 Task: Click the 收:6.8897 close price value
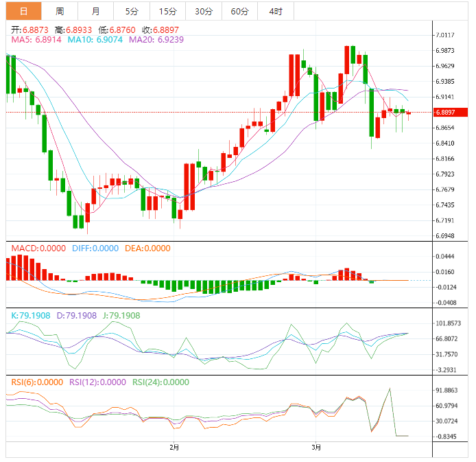coord(160,30)
